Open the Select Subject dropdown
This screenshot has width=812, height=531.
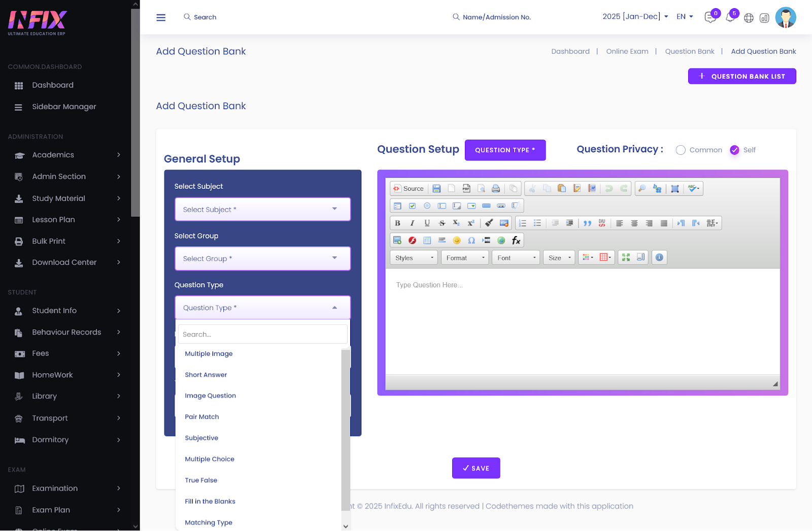click(x=262, y=210)
